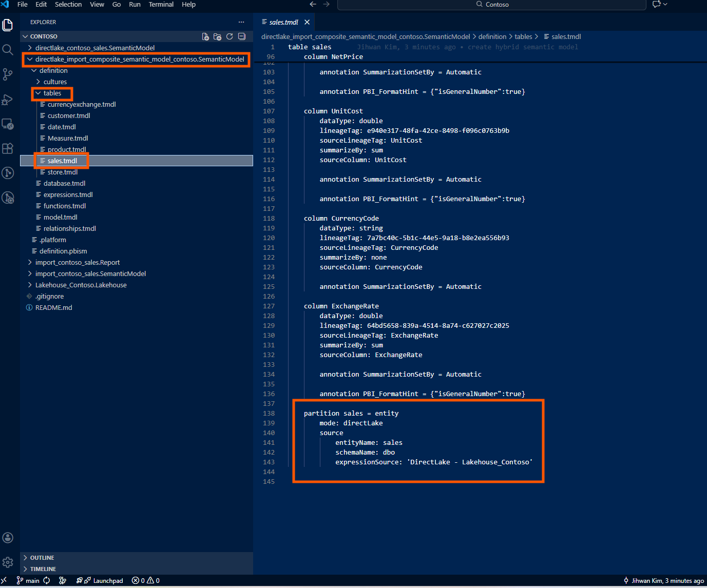Open the chat icon in the title bar

[656, 4]
